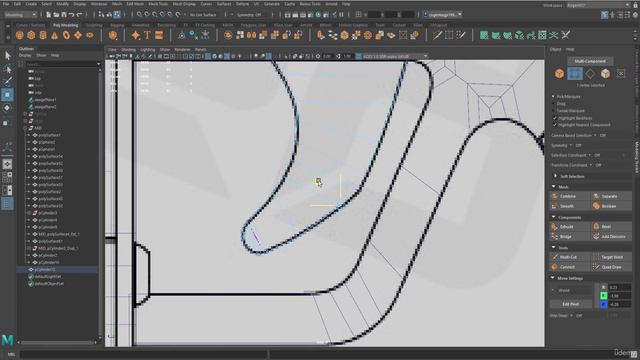
Task: Click the Extrude button
Action: pos(570,227)
